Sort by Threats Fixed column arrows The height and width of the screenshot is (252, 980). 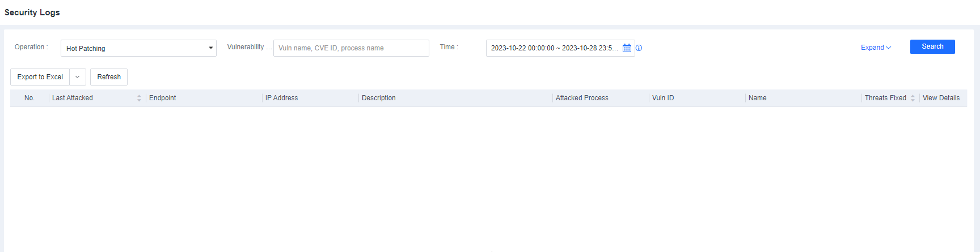click(913, 98)
